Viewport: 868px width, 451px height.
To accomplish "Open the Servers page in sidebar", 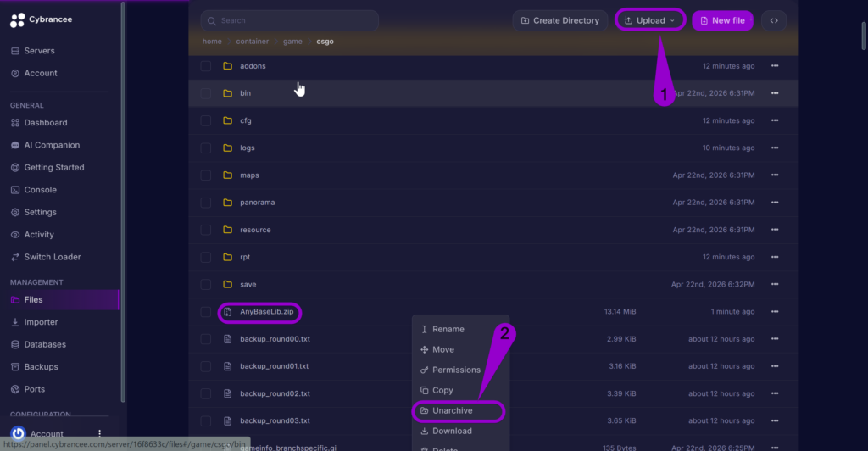I will coord(33,51).
